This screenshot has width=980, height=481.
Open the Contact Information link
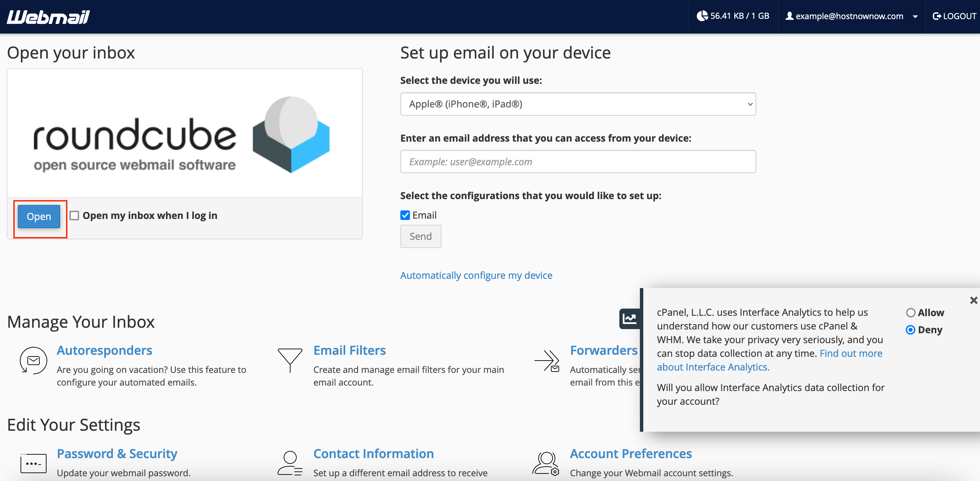373,454
